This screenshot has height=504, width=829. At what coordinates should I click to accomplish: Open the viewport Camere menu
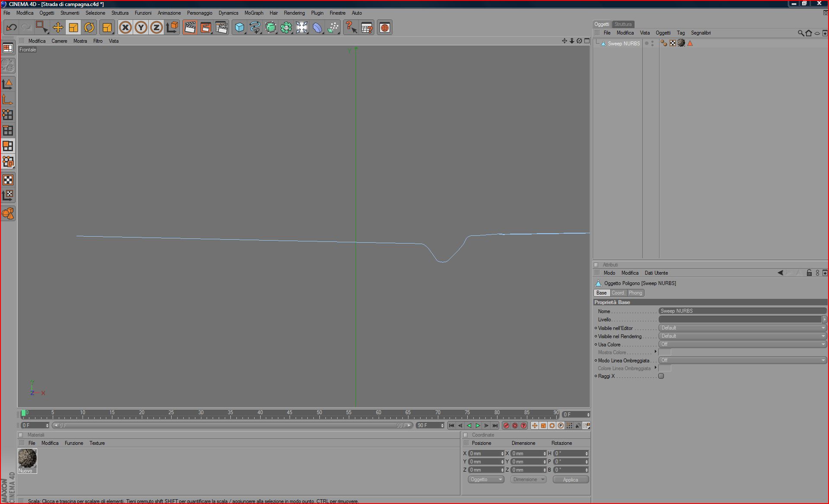[x=59, y=41]
